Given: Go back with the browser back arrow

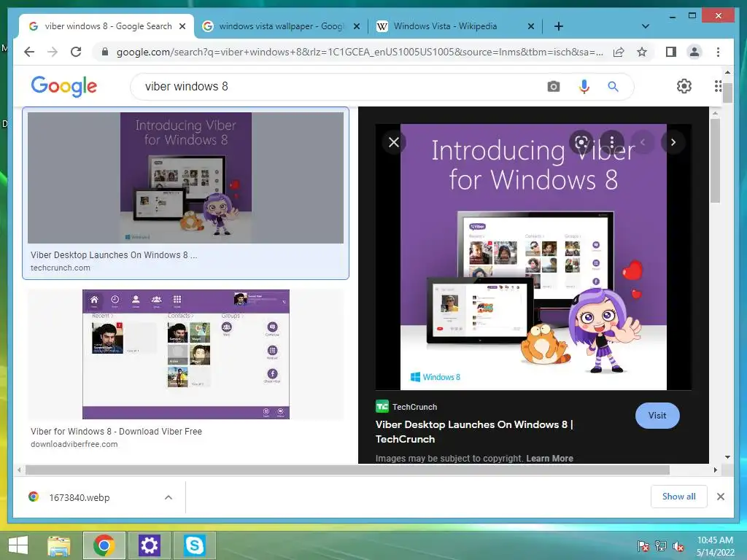Looking at the screenshot, I should 29,52.
